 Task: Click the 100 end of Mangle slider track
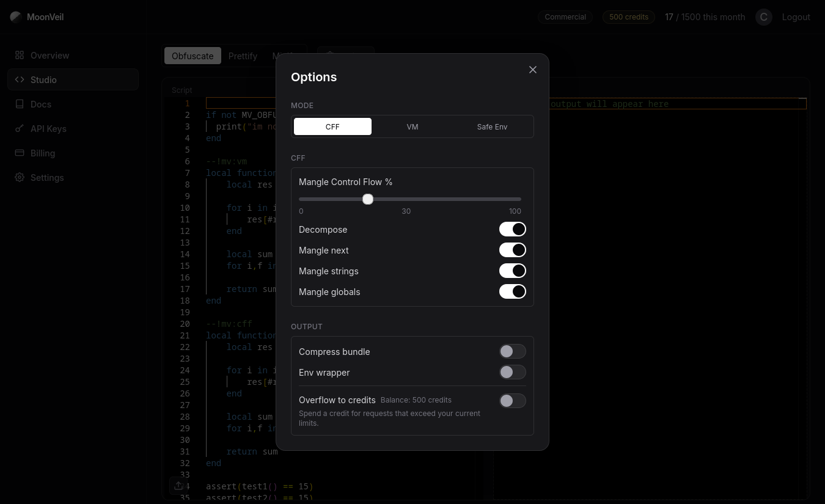[519, 199]
